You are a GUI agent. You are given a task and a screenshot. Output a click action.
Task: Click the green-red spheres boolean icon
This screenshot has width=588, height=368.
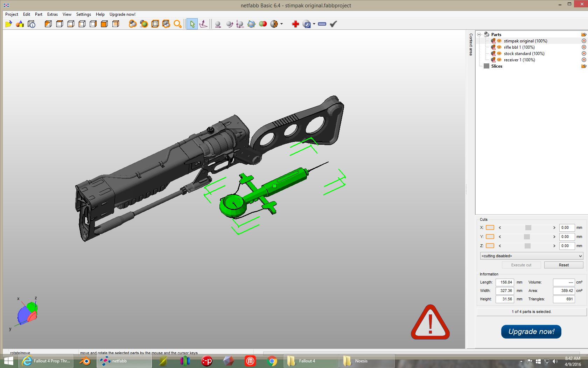263,24
